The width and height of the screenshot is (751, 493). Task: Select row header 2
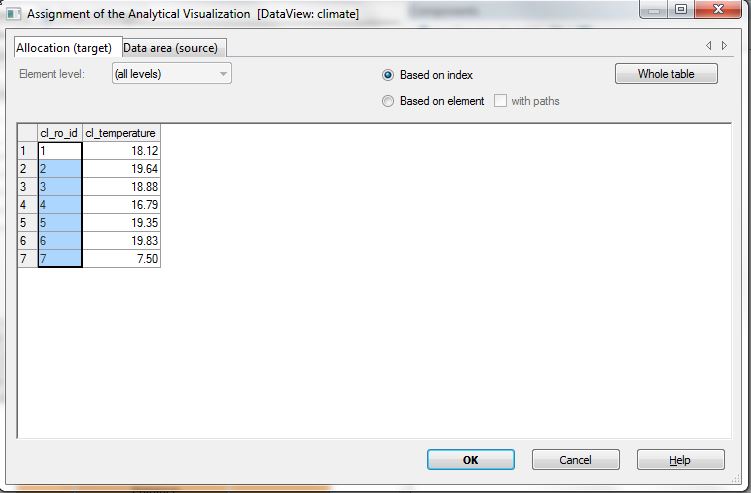click(28, 169)
